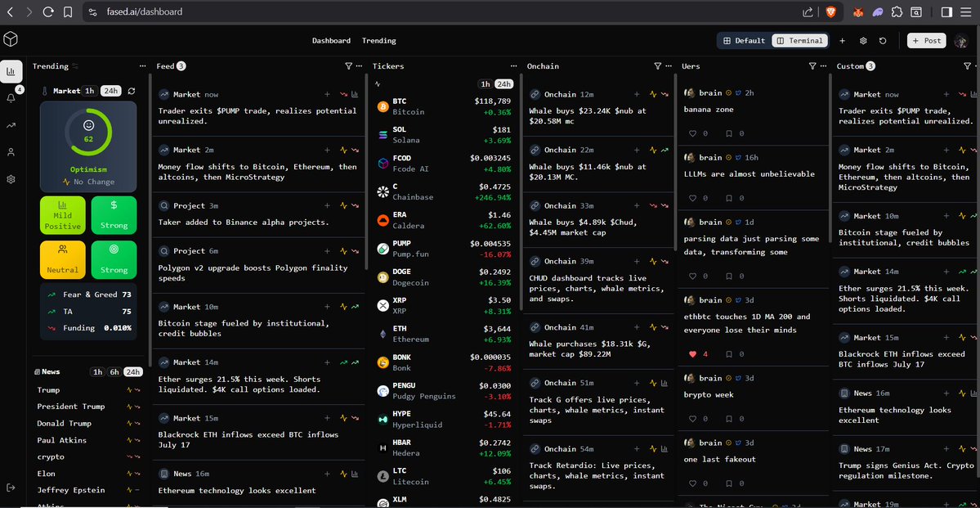
Task: Set Market sentiment to 1h
Action: (90, 92)
